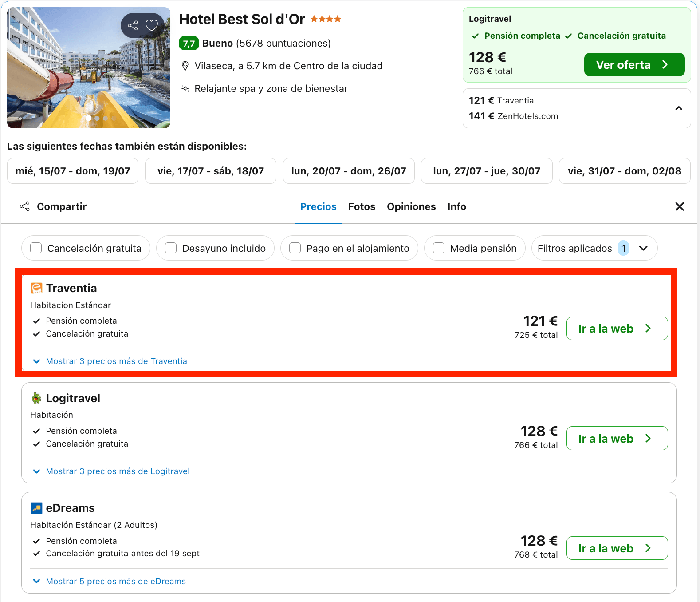The width and height of the screenshot is (700, 602).
Task: Click the Traventia logo icon
Action: click(36, 288)
